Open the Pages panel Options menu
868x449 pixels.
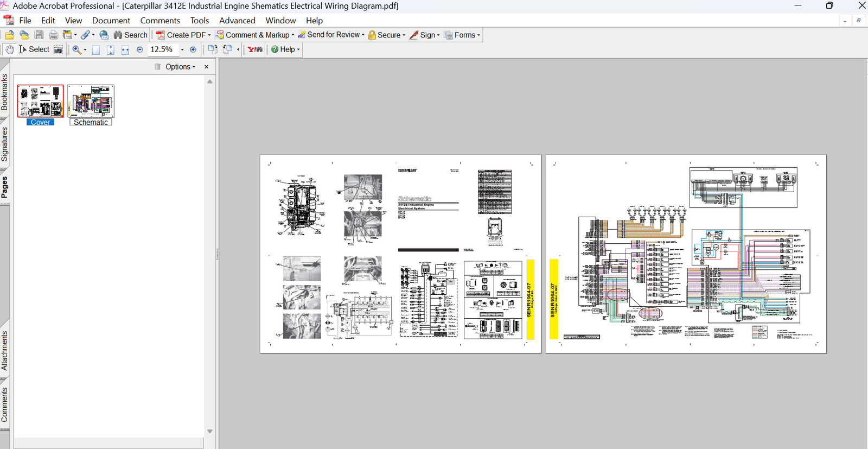pyautogui.click(x=181, y=67)
